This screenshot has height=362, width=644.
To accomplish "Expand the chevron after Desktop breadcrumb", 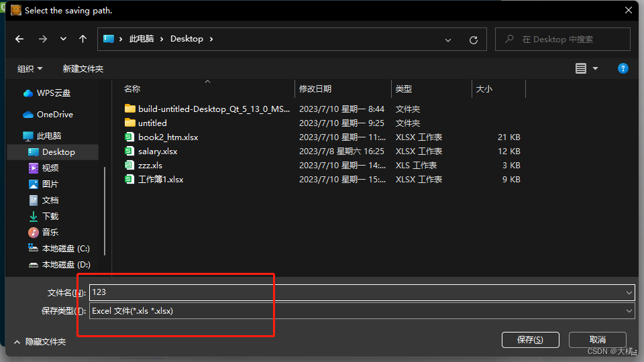I will coord(211,39).
